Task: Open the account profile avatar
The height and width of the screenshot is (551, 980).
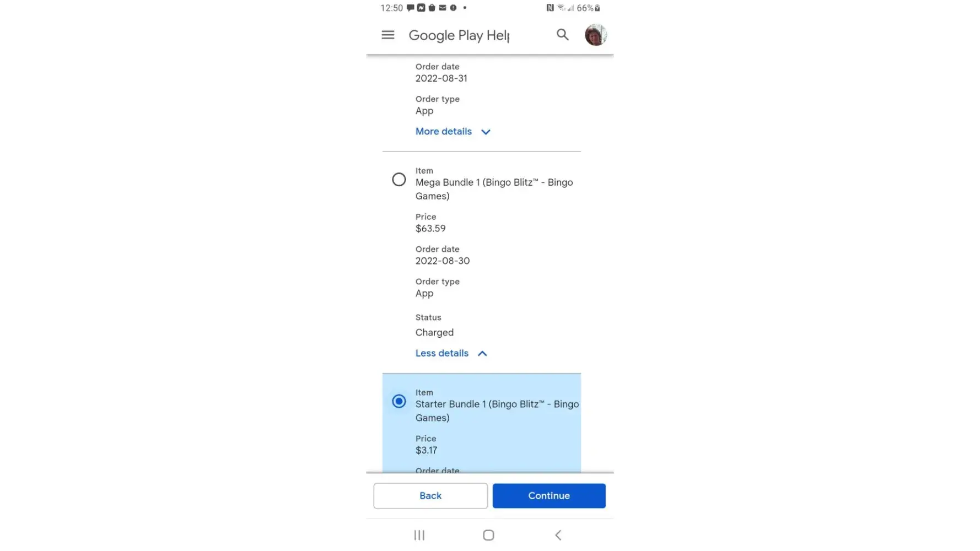Action: click(x=595, y=35)
